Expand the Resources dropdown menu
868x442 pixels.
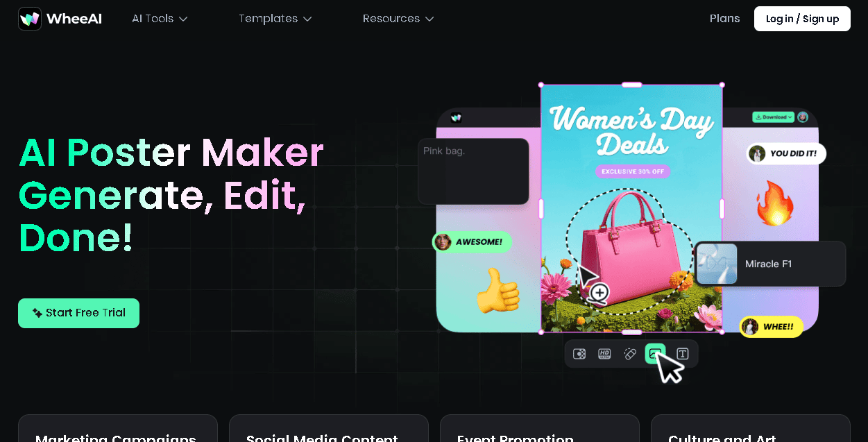tap(398, 19)
